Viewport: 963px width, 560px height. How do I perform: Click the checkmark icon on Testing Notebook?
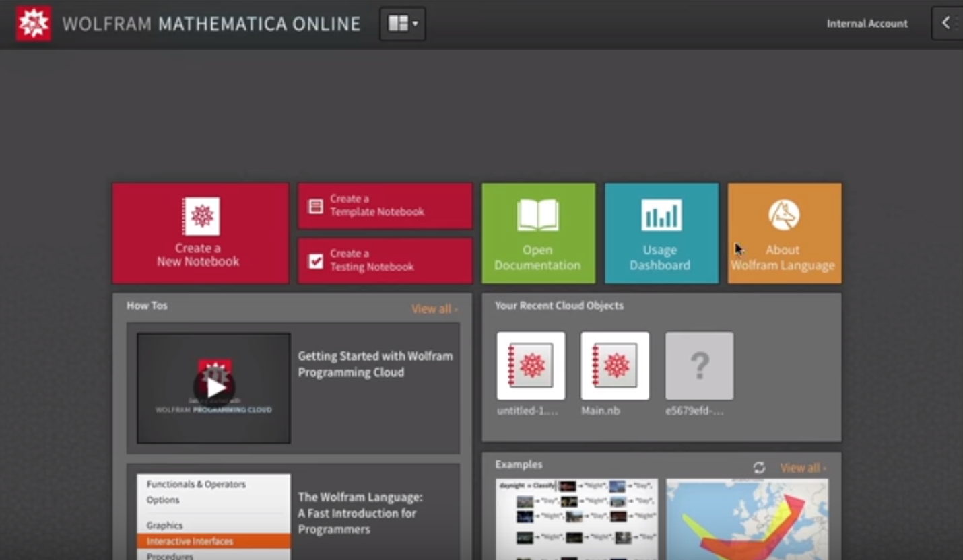click(316, 261)
